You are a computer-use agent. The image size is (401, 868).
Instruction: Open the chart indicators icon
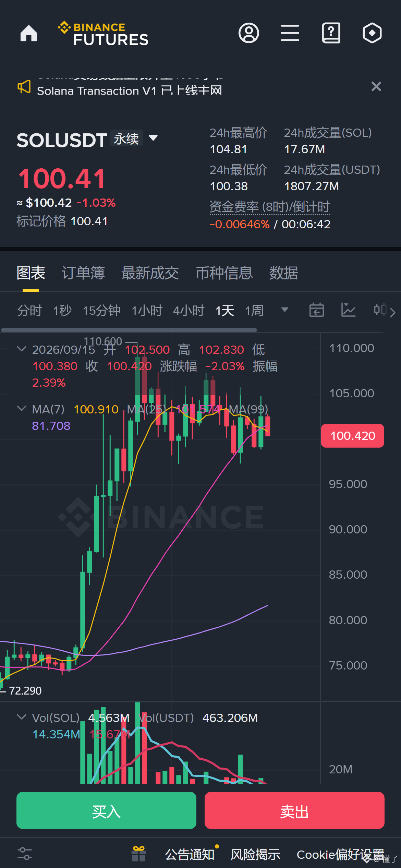[348, 310]
